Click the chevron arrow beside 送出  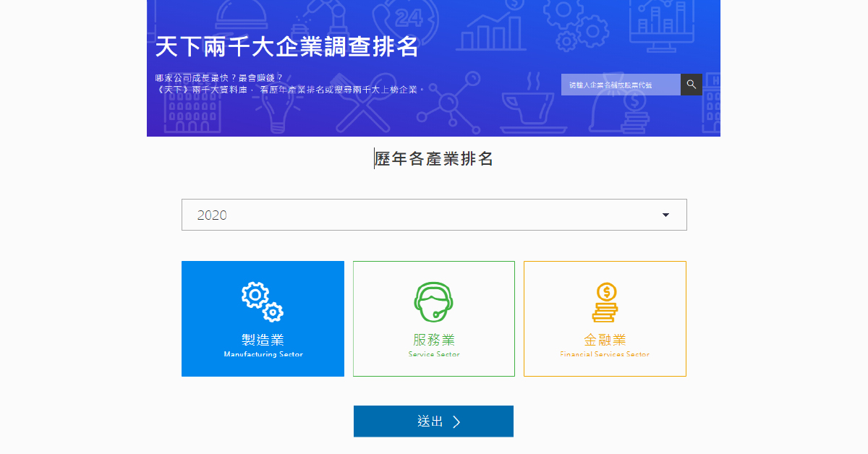pos(456,421)
